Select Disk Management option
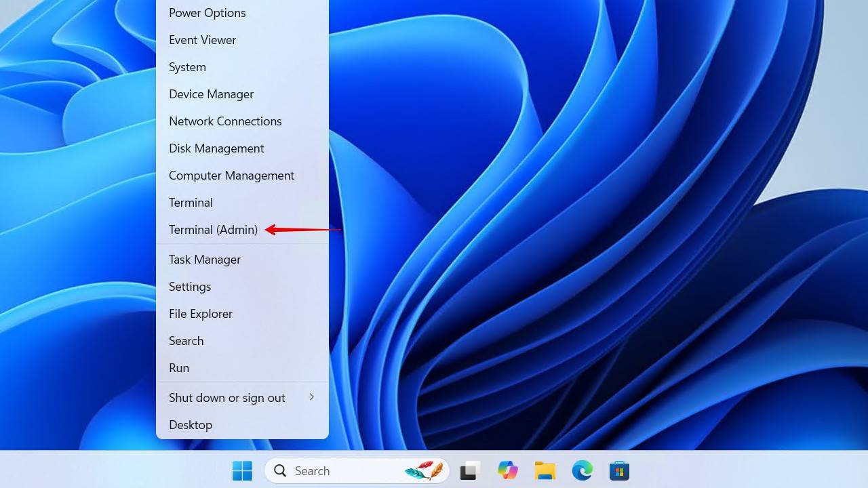The image size is (868, 488). [x=216, y=148]
